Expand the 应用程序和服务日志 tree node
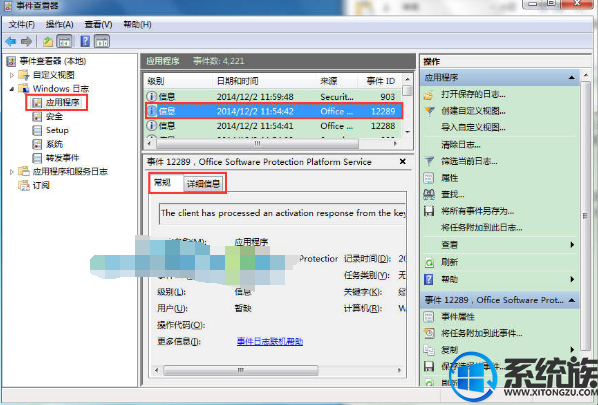This screenshot has height=405, width=598. (x=12, y=172)
